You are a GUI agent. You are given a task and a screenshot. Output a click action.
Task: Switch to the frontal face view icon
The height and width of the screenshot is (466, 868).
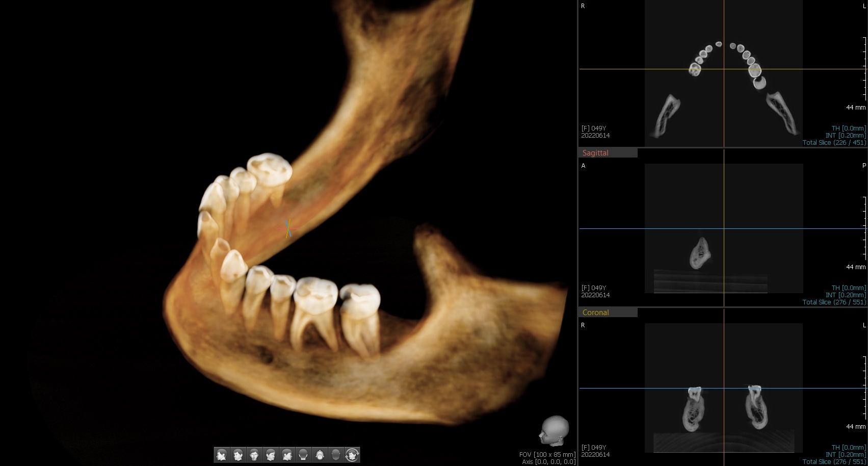click(x=254, y=455)
